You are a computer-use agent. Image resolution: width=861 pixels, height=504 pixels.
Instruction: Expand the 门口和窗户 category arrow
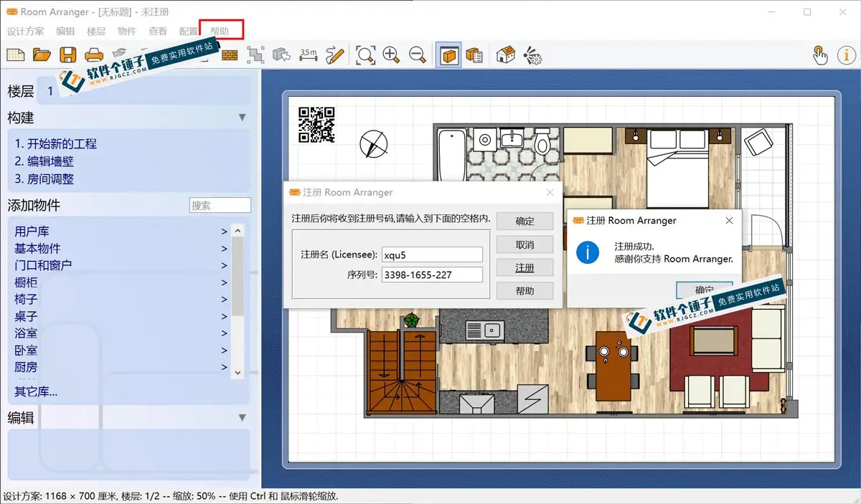click(225, 265)
